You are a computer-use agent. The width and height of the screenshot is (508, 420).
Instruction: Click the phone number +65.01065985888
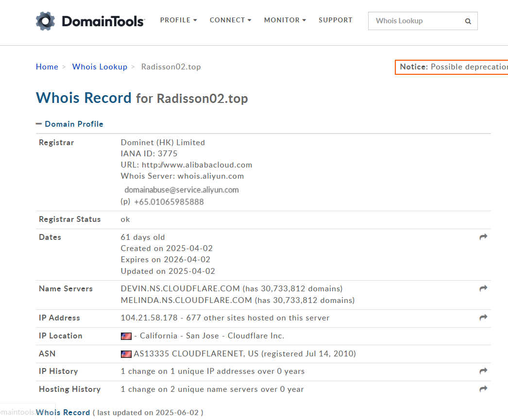click(x=169, y=202)
